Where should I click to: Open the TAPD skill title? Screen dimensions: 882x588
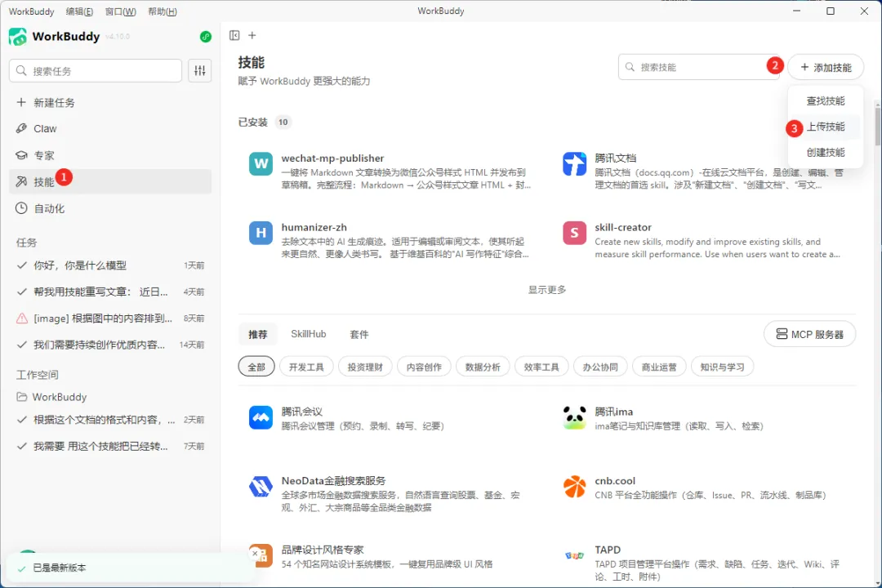click(x=608, y=550)
